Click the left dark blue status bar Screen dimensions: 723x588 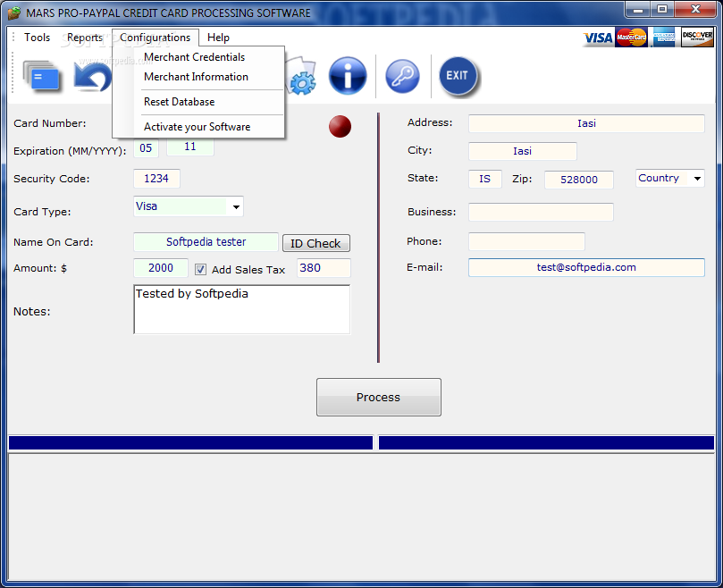coord(190,442)
